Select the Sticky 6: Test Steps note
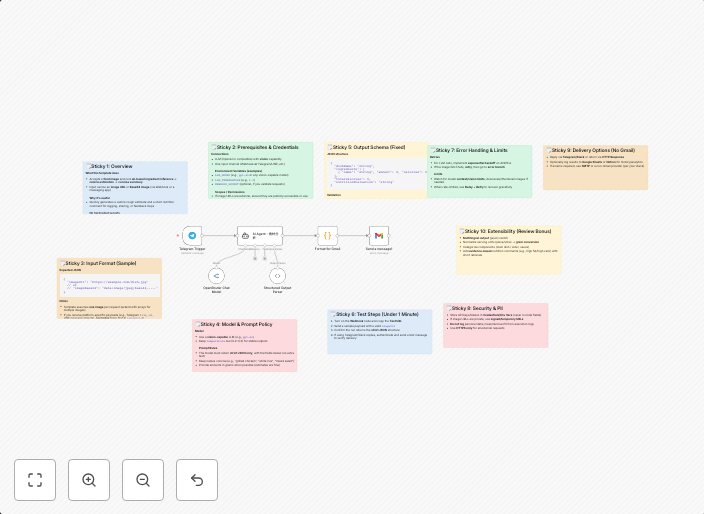 [379, 331]
